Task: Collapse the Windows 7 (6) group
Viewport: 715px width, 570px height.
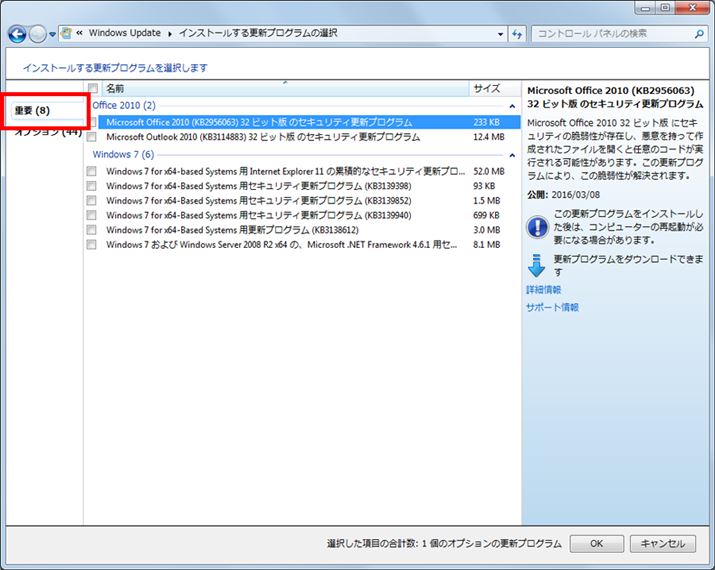Action: (512, 155)
